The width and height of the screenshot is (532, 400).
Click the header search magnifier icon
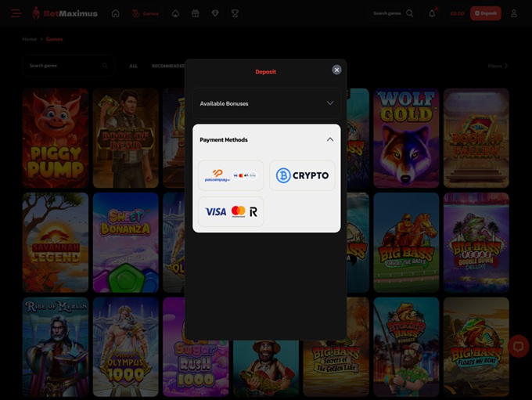coord(410,13)
